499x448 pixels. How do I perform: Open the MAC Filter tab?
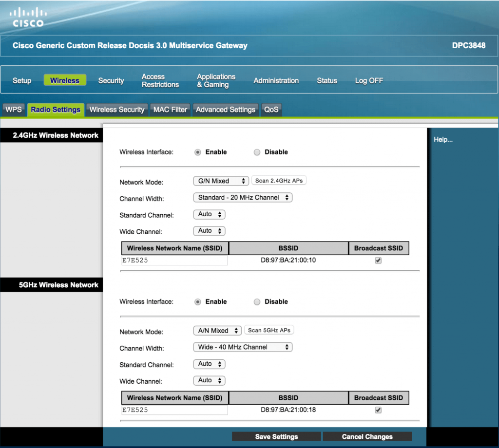pyautogui.click(x=170, y=110)
